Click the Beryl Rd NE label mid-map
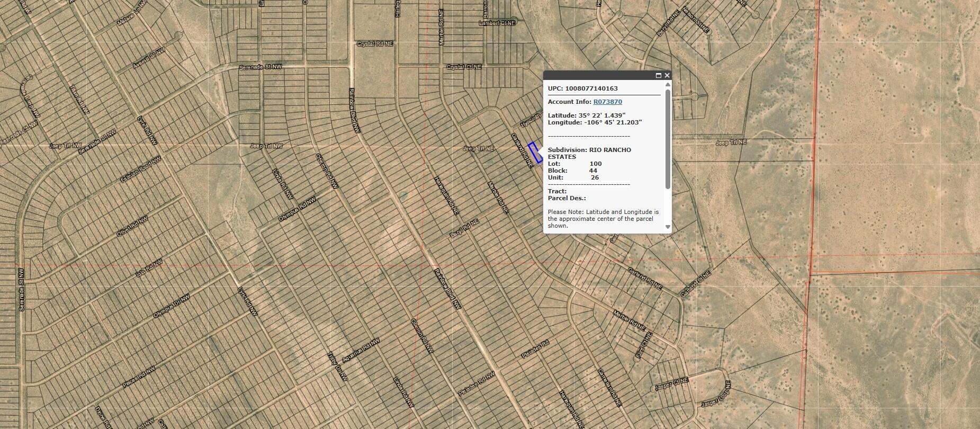Image resolution: width=980 pixels, height=429 pixels. point(464,228)
